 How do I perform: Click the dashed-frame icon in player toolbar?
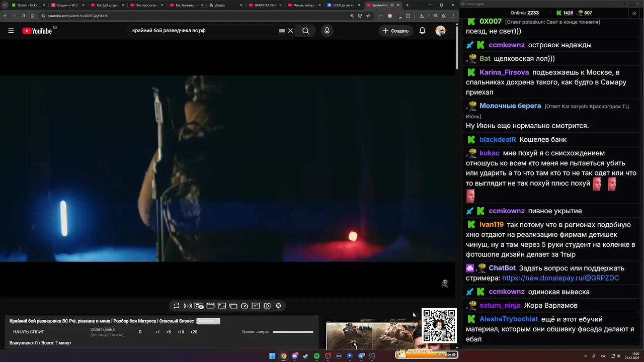(233, 306)
